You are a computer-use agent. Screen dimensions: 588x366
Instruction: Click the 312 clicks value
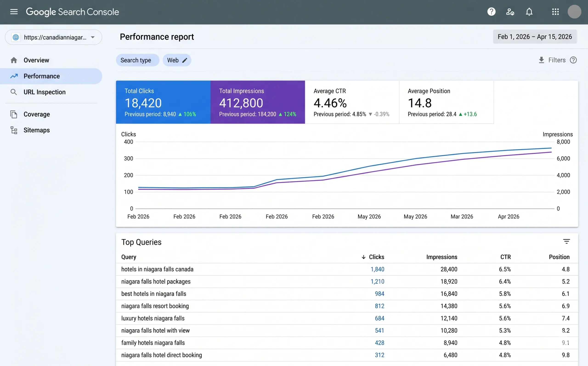380,355
